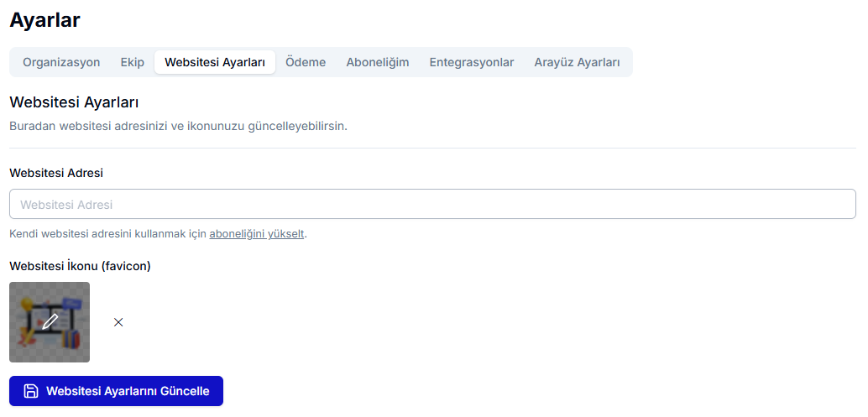
Task: Click the Websitesi Adresi field label
Action: pos(56,173)
